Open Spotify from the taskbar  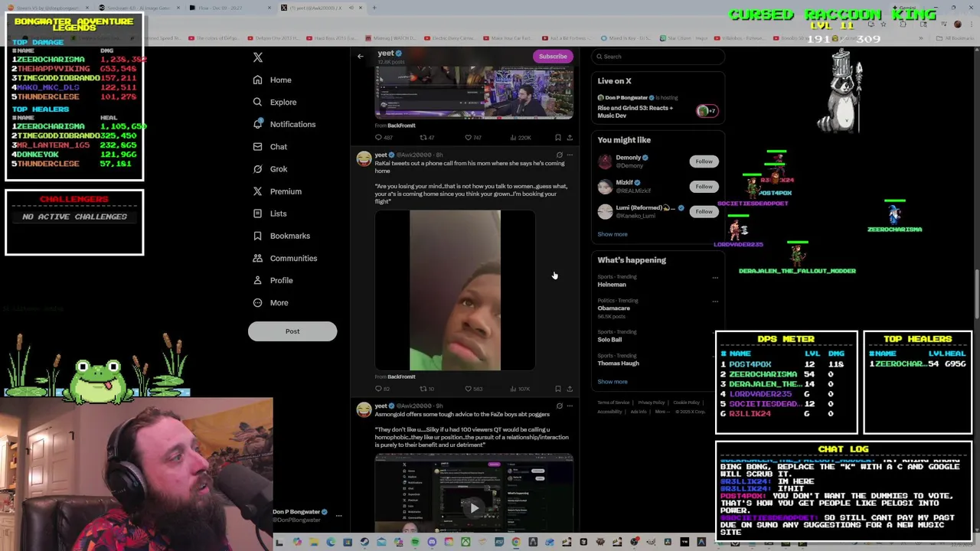click(x=414, y=542)
